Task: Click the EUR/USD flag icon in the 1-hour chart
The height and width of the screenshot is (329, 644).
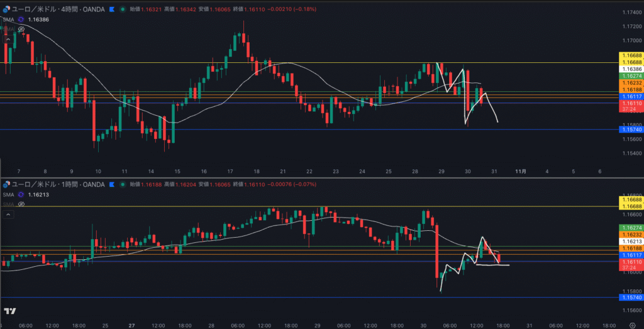Action: coord(8,184)
